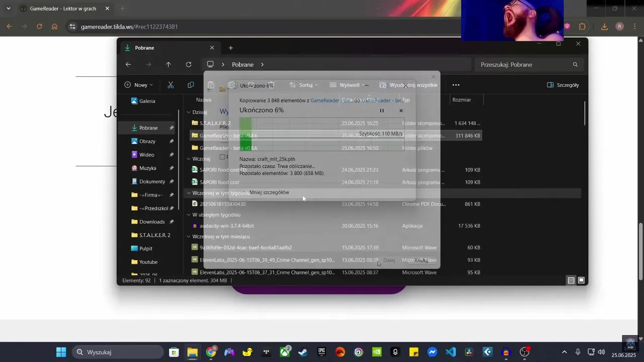Go back in File Explorer
The height and width of the screenshot is (362, 644).
click(x=128, y=64)
